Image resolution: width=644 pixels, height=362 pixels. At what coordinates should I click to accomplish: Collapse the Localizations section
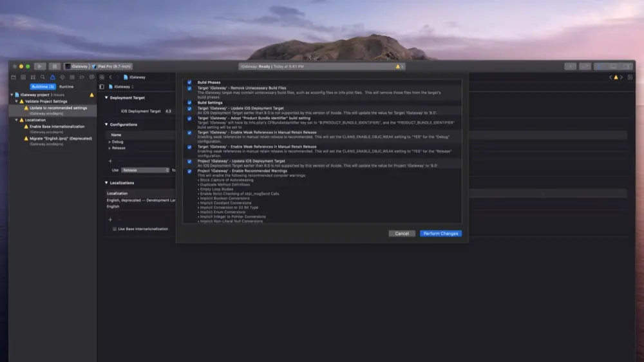106,183
